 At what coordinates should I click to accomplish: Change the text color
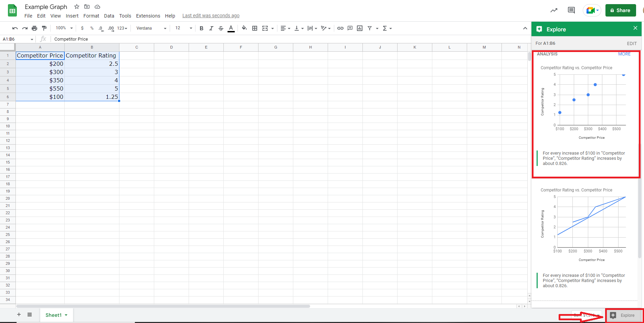click(x=231, y=28)
